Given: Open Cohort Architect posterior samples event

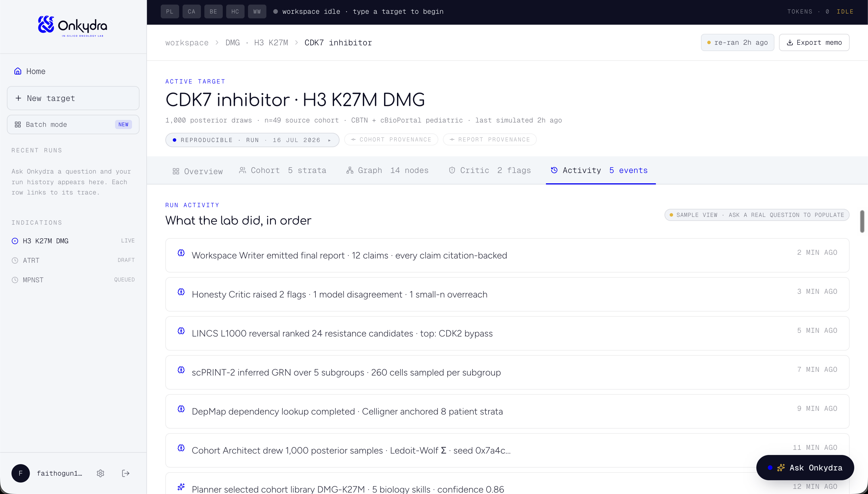Looking at the screenshot, I should [507, 450].
